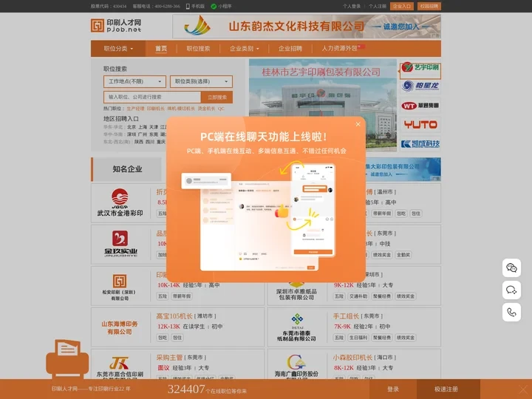Open the 海南广鑫印务 company logo
Screen dimensions: 532x399
(x=296, y=366)
